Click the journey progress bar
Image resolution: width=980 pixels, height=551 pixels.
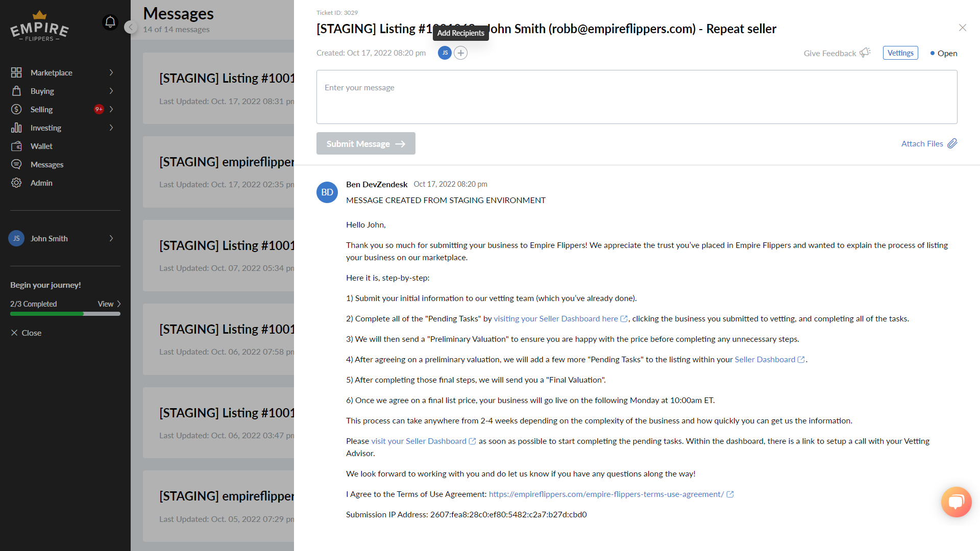65,314
